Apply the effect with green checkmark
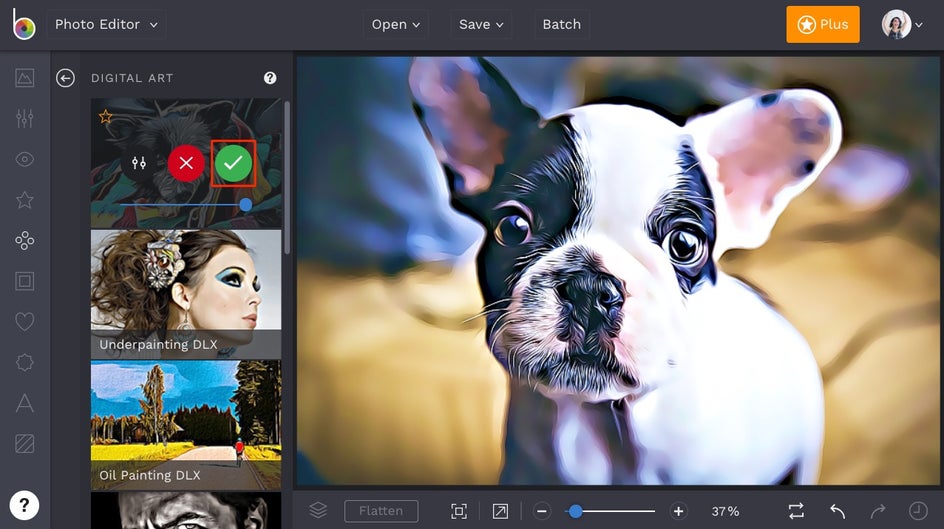Image resolution: width=944 pixels, height=529 pixels. [234, 162]
